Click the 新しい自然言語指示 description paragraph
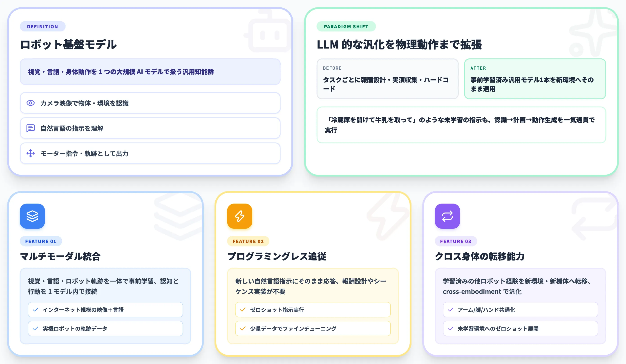 coord(311,286)
